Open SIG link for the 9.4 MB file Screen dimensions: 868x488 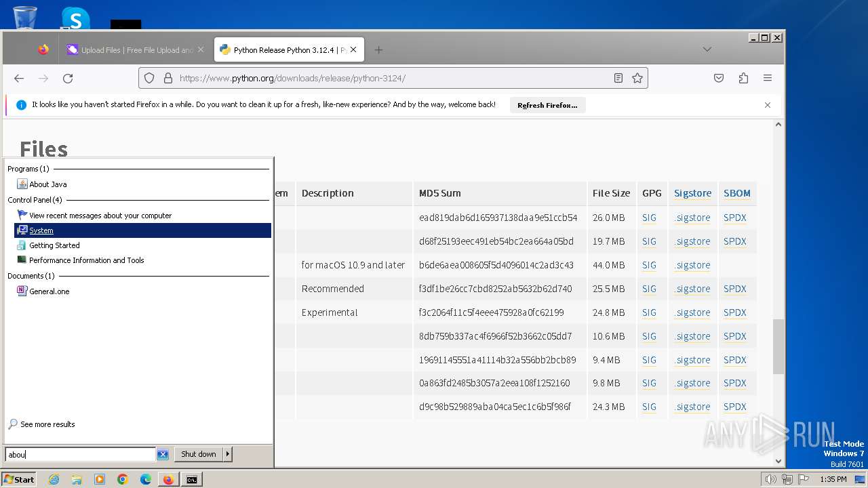[649, 360]
